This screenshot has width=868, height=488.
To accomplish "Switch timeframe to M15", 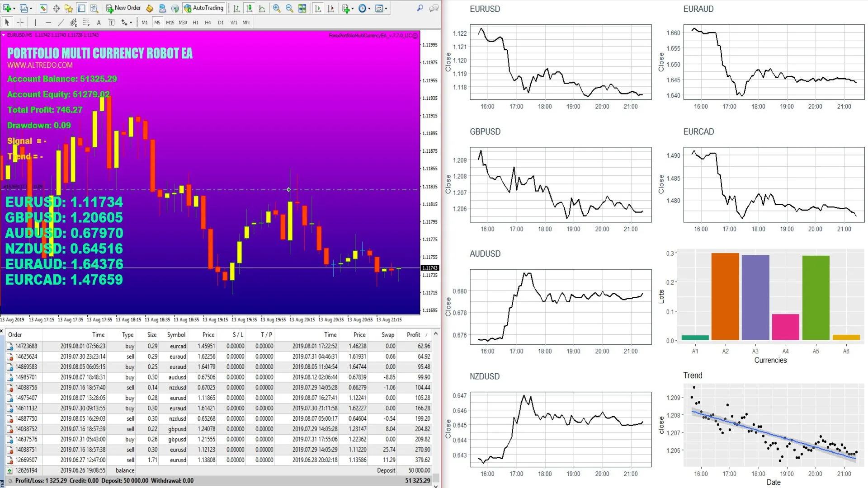I will point(170,22).
